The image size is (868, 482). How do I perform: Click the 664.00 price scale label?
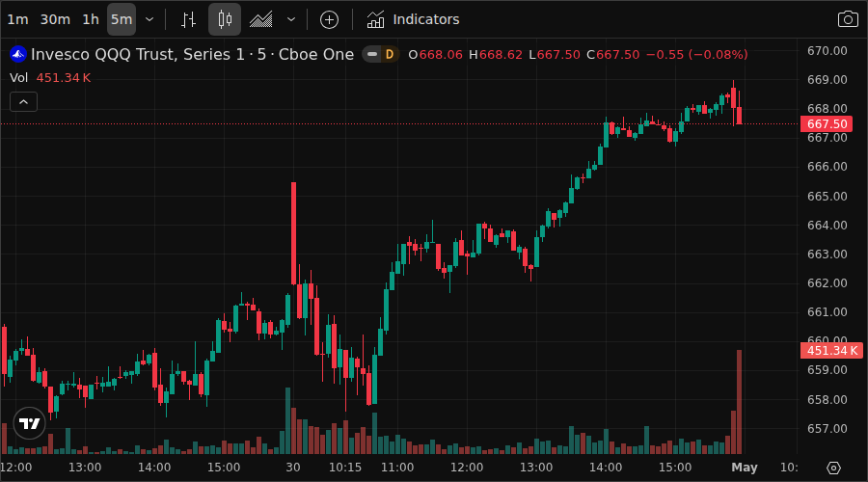(x=827, y=226)
